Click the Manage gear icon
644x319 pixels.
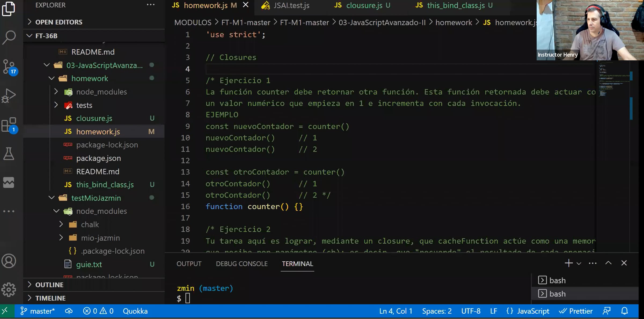(x=9, y=290)
